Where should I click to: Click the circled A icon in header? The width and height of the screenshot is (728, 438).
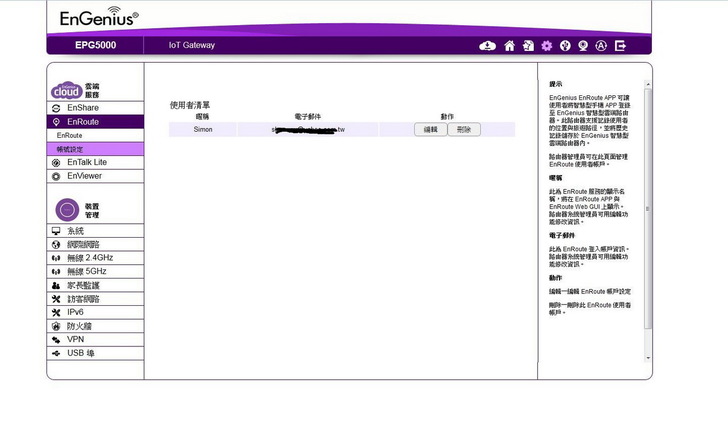tap(602, 45)
